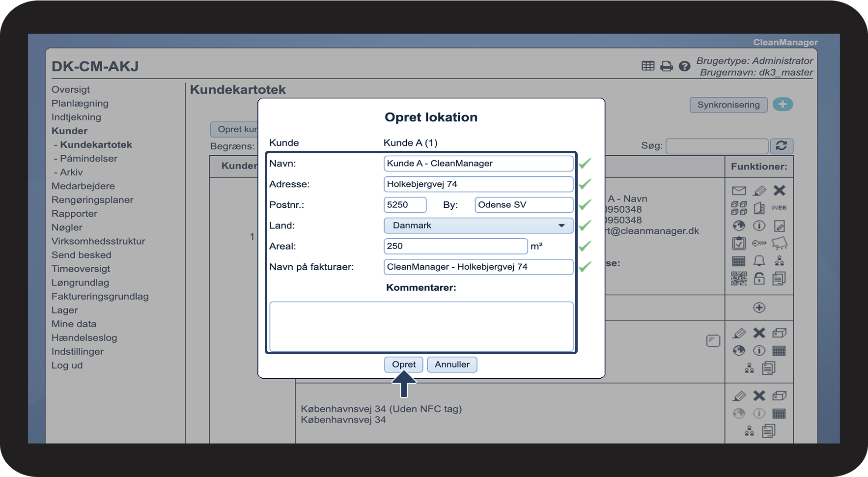Open Rengøringsplaner in the sidebar
Viewport: 868px width, 477px height.
tap(92, 199)
